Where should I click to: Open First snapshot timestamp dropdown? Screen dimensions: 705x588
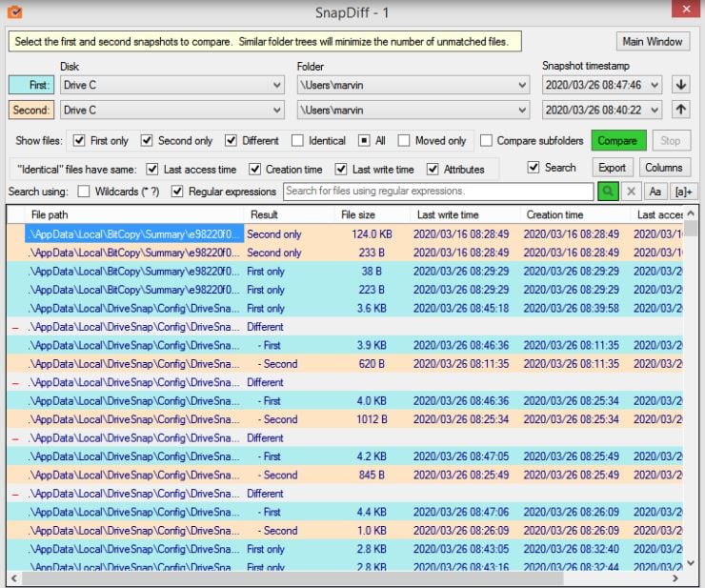[601, 85]
